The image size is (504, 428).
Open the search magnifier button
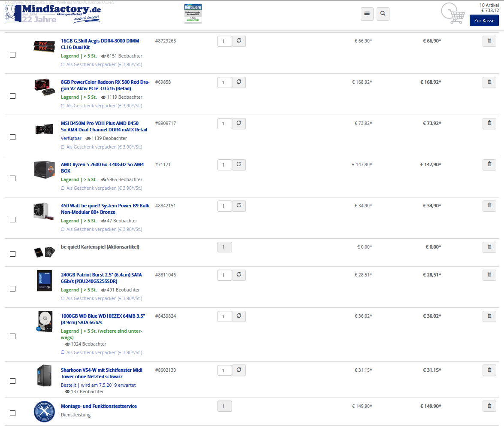tap(383, 14)
